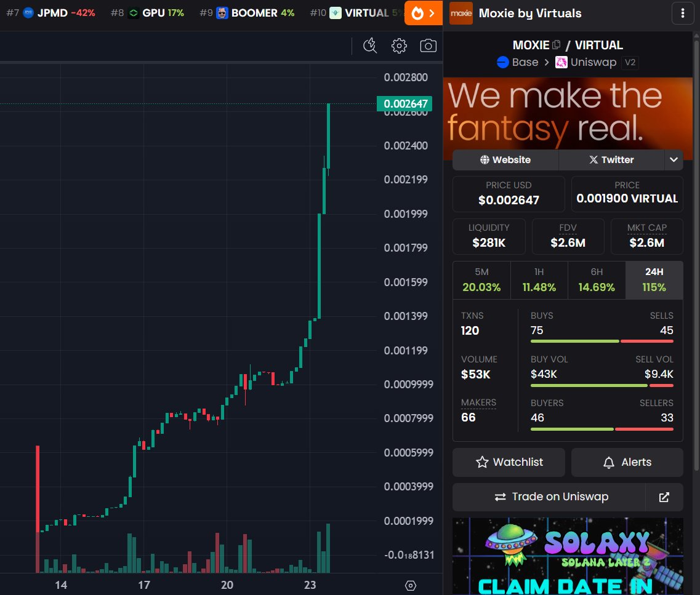This screenshot has height=595, width=700.
Task: Click the buyers vs sellers ratio bar
Action: [601, 429]
